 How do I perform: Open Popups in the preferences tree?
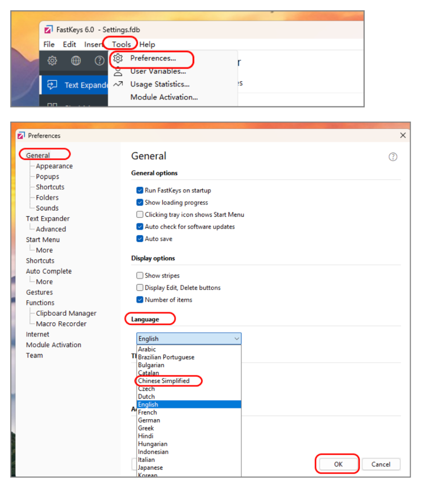click(47, 176)
